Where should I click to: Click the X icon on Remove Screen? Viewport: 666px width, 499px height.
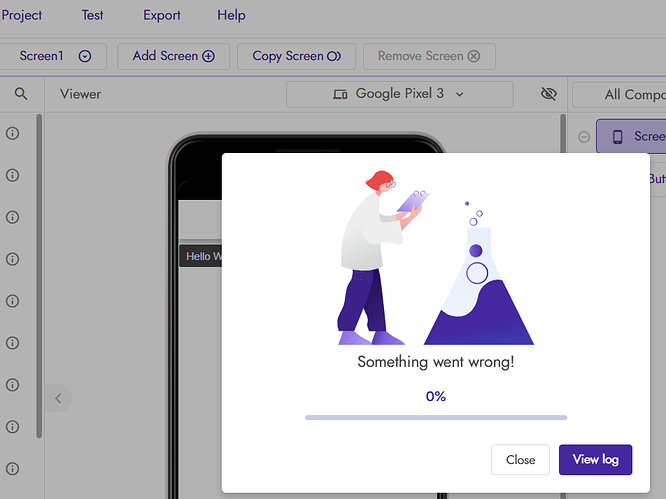point(474,57)
